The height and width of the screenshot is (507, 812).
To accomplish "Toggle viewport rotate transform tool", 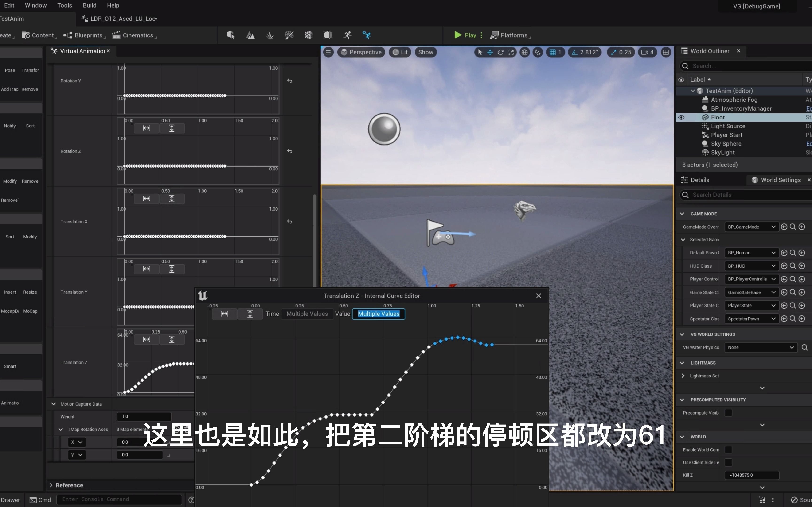I will click(x=500, y=52).
